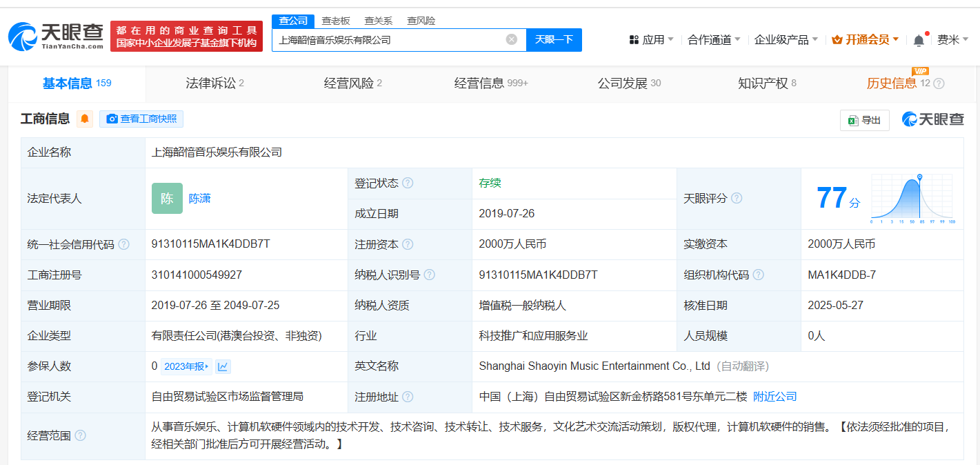Click the red promotional banner near the logo
Screen dimensions: 980x465
click(x=186, y=36)
